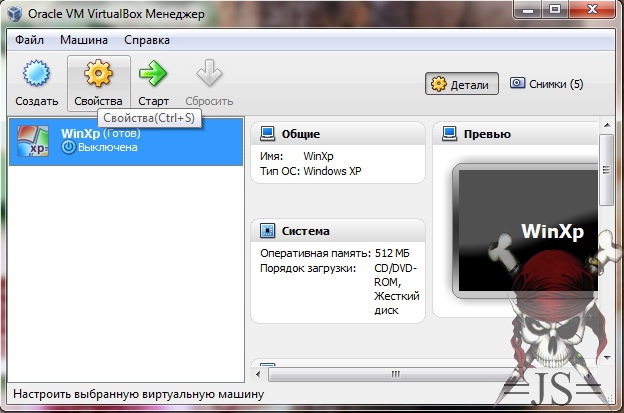The width and height of the screenshot is (624, 413).
Task: Click the greyed Сбросить down-arrow icon
Action: [x=209, y=73]
